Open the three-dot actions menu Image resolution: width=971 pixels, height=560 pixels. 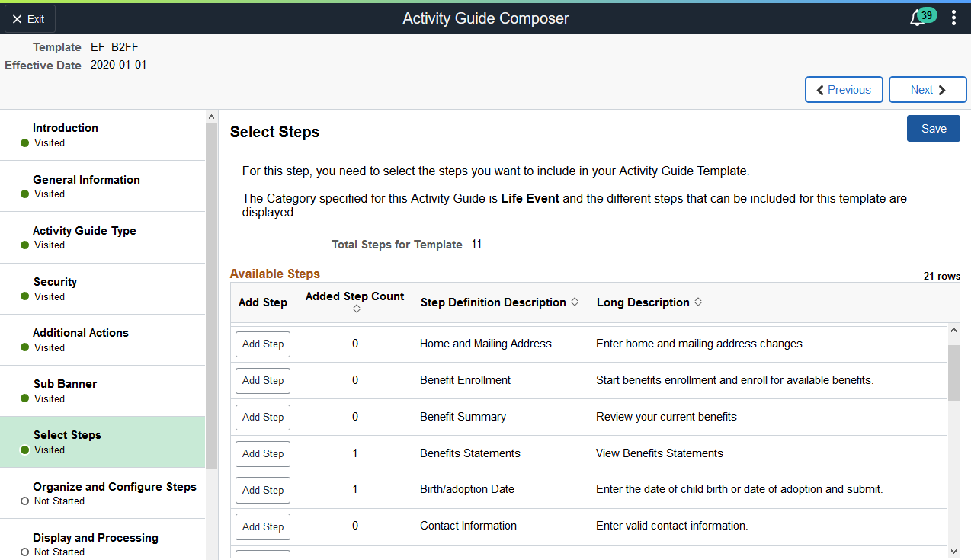point(953,18)
